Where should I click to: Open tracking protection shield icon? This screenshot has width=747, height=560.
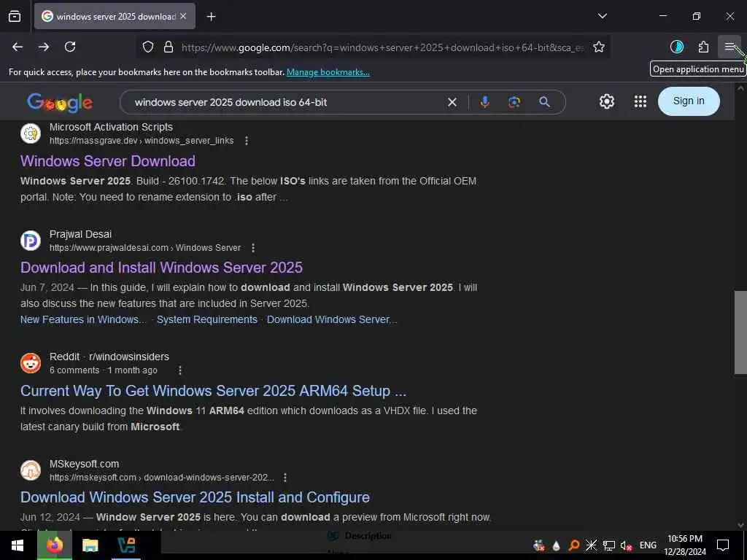click(148, 47)
